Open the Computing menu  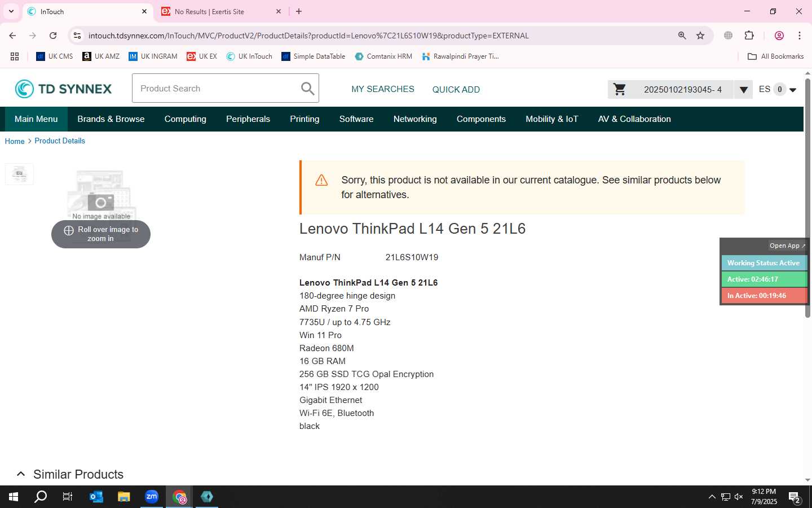tap(186, 119)
